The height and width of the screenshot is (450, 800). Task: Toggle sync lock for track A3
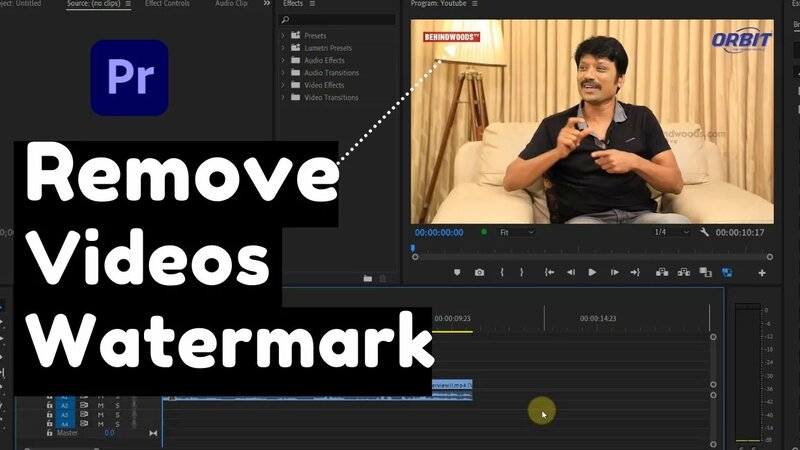[84, 414]
